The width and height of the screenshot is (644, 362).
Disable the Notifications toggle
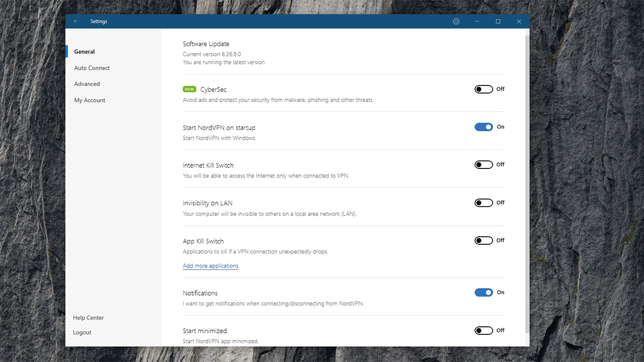coord(484,292)
